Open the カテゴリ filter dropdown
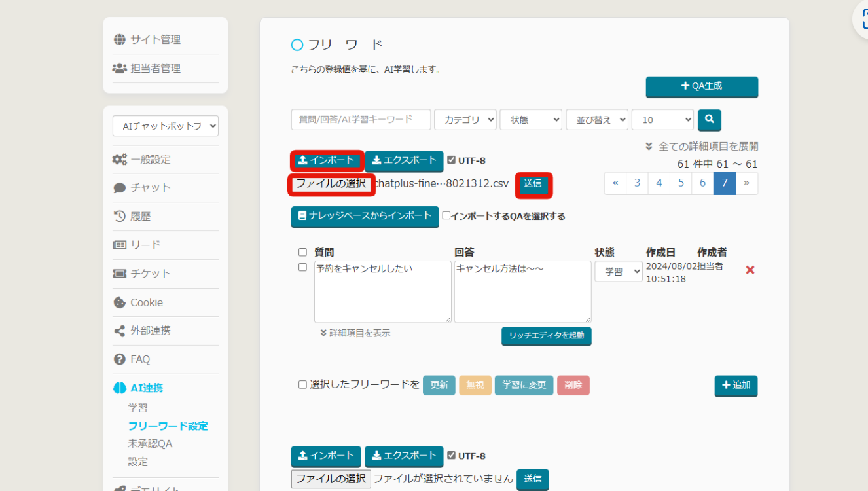 [465, 120]
